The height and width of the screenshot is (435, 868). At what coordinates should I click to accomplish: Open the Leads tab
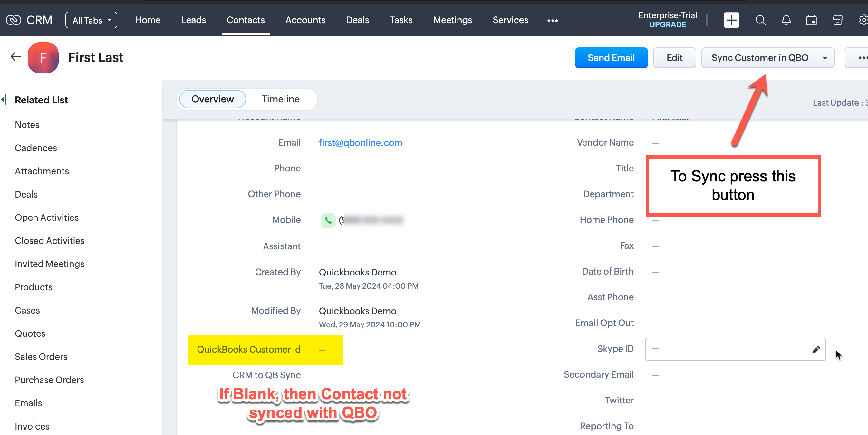pos(193,20)
